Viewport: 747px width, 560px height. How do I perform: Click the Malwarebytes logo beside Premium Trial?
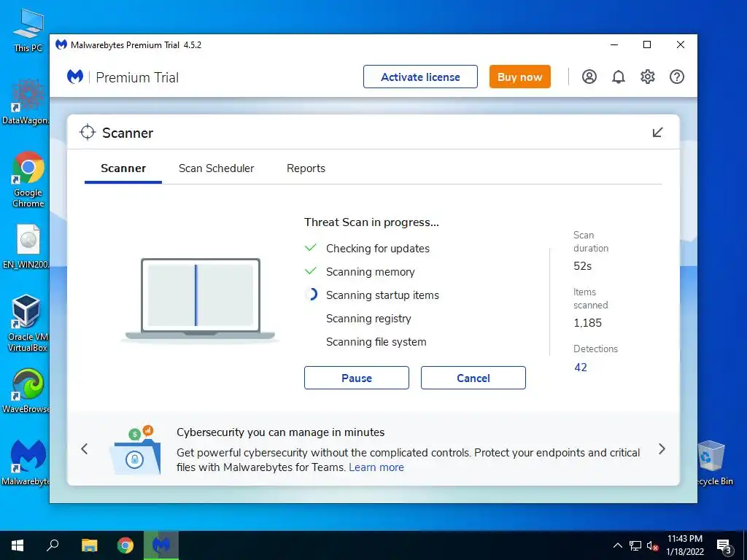point(75,77)
